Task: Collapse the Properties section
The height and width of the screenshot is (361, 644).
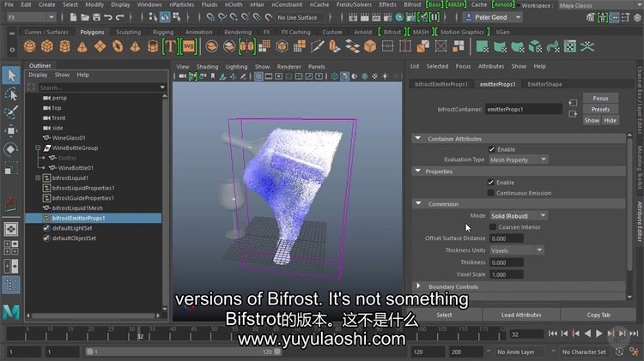Action: 418,171
